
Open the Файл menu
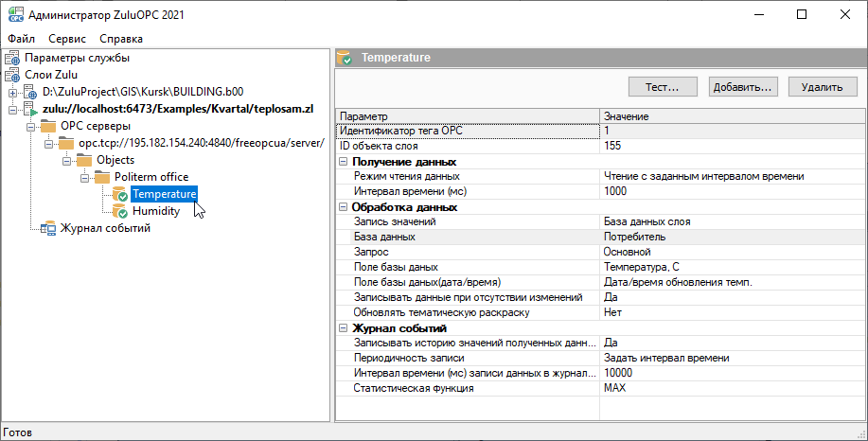click(x=19, y=39)
